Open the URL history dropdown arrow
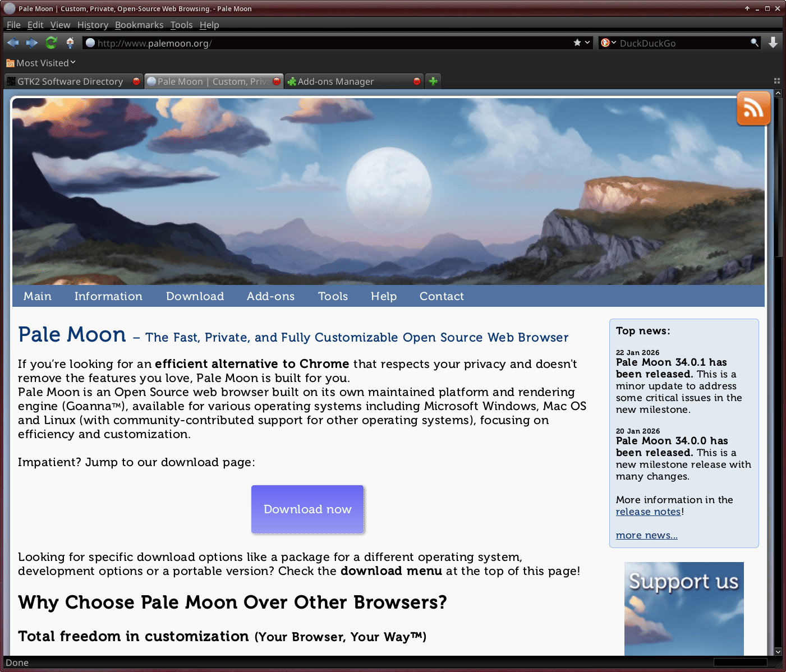Image resolution: width=786 pixels, height=672 pixels. point(587,43)
